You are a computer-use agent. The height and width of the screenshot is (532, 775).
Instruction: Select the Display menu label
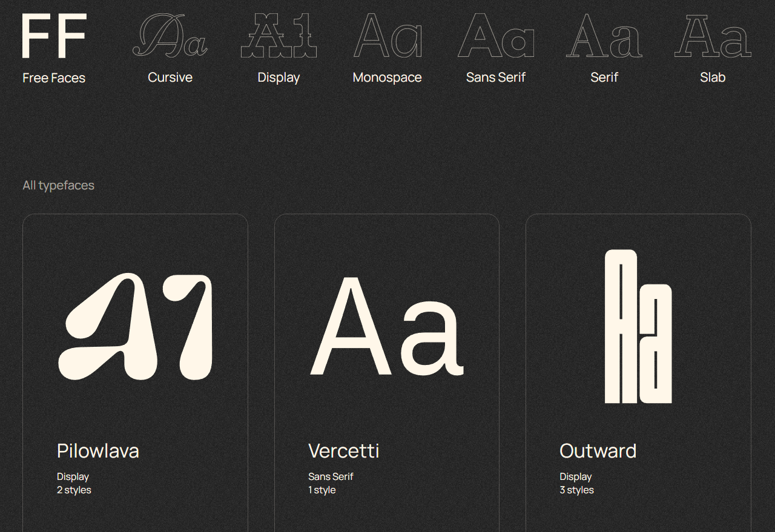[279, 77]
